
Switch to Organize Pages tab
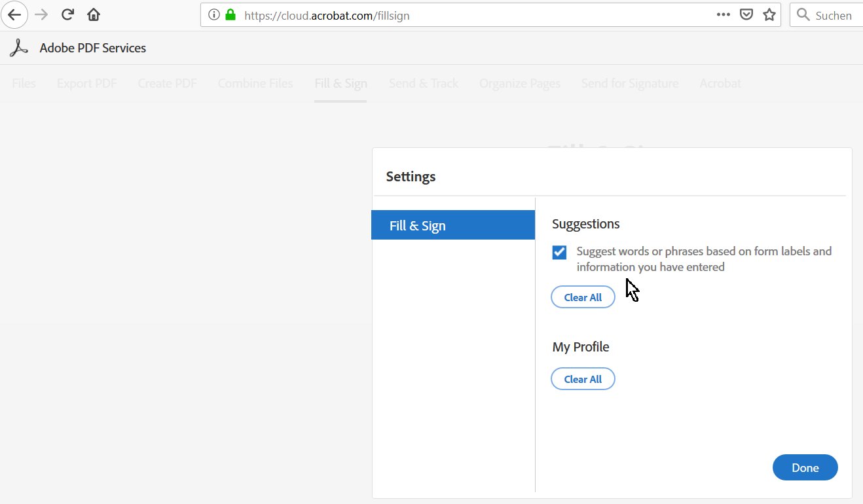click(520, 83)
